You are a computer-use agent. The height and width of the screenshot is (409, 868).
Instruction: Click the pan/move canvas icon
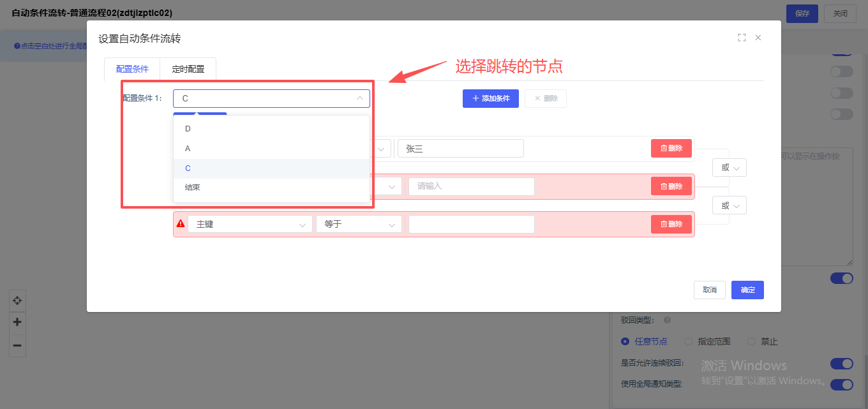17,301
